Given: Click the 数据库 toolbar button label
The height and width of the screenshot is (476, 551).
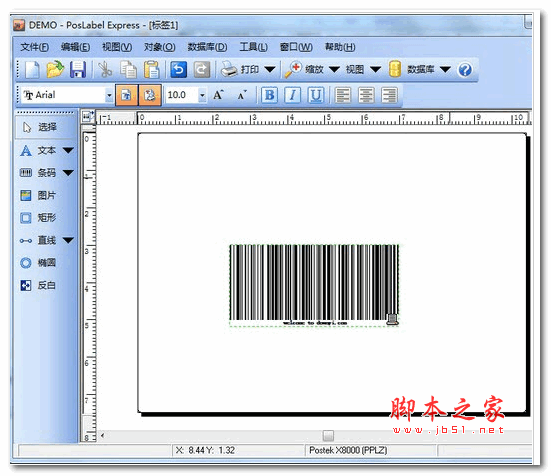Looking at the screenshot, I should [x=421, y=70].
